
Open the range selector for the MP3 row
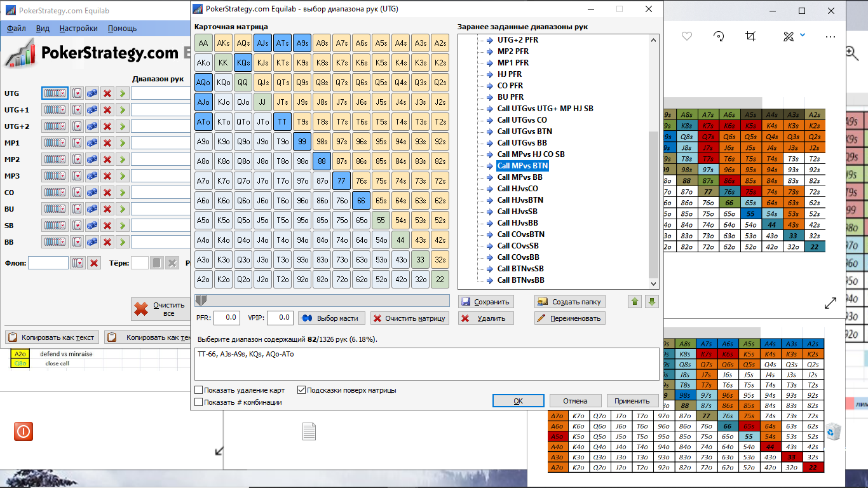(55, 176)
